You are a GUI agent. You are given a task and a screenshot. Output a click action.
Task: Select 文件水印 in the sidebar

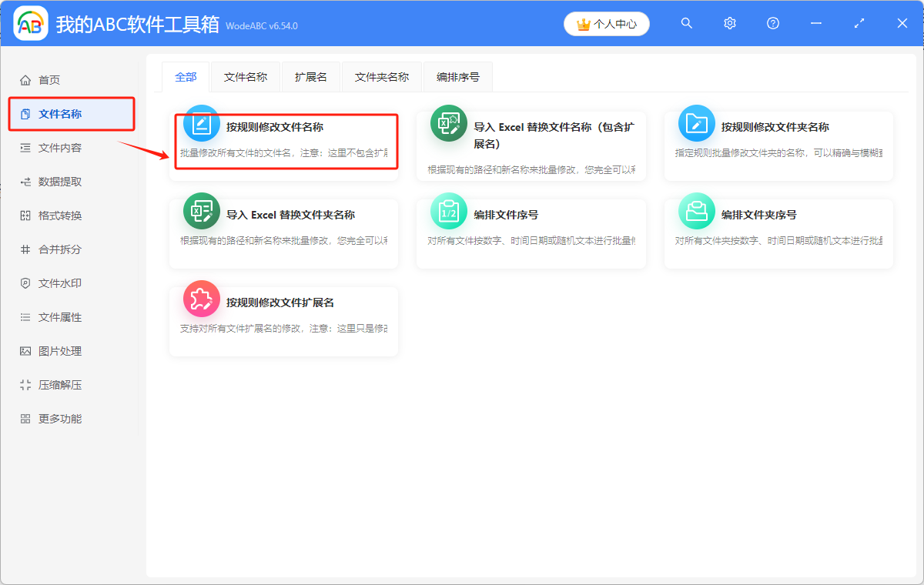(x=49, y=282)
